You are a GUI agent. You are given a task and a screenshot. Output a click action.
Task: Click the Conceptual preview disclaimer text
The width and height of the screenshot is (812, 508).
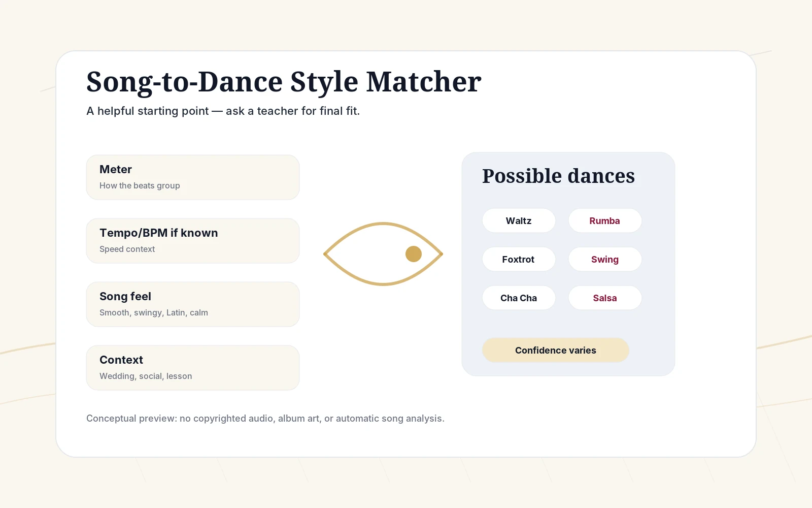pos(265,418)
